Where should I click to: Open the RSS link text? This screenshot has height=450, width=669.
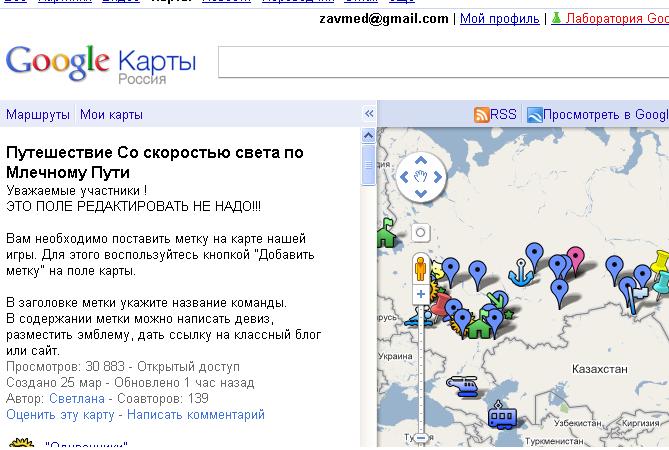coord(503,114)
